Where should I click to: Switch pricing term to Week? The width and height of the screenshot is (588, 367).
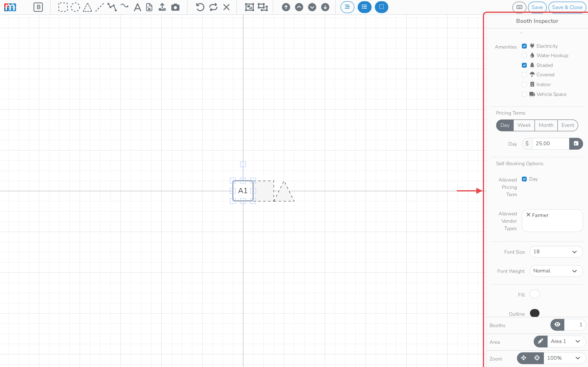coord(524,125)
